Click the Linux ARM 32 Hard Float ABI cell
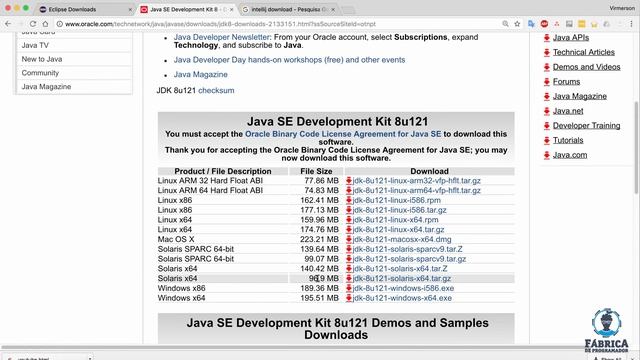 pyautogui.click(x=210, y=180)
